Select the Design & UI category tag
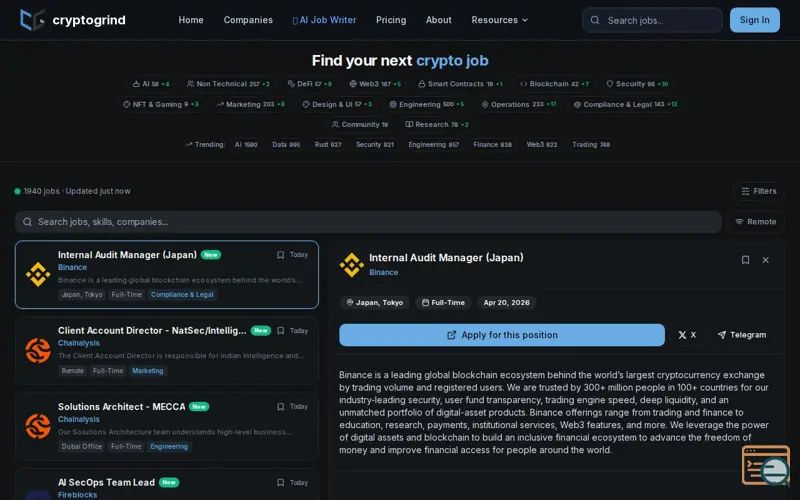The height and width of the screenshot is (500, 800). tap(337, 104)
